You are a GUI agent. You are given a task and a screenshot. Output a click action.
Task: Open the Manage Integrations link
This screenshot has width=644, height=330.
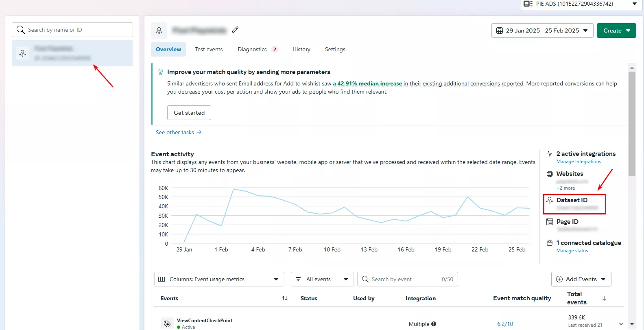click(579, 162)
